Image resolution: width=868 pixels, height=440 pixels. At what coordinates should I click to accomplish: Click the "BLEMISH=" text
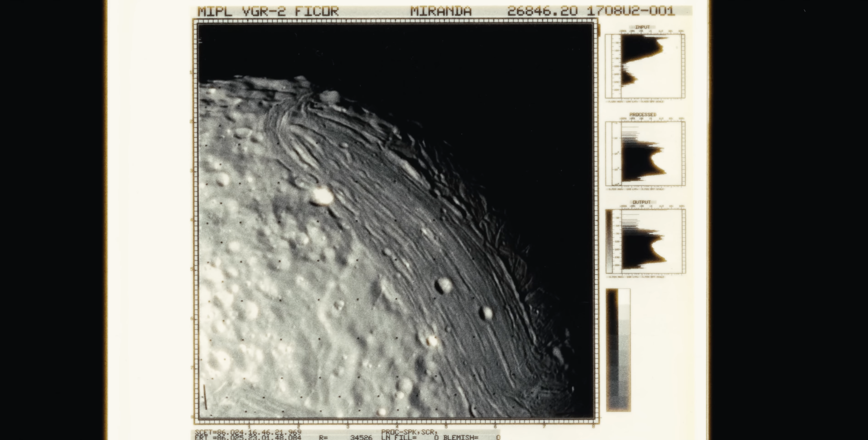(461, 437)
